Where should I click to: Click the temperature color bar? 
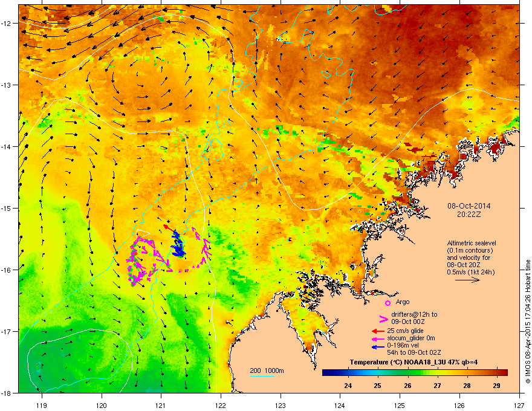click(415, 372)
